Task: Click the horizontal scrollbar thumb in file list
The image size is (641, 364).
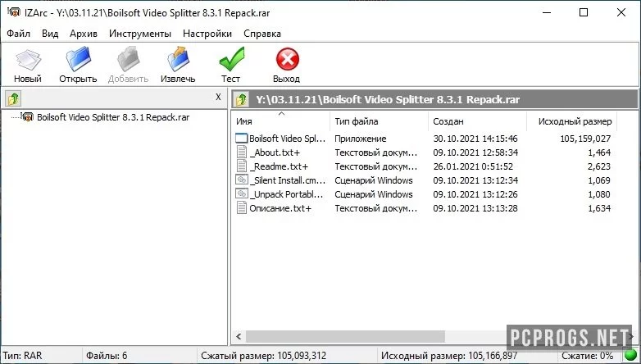Action: point(345,337)
